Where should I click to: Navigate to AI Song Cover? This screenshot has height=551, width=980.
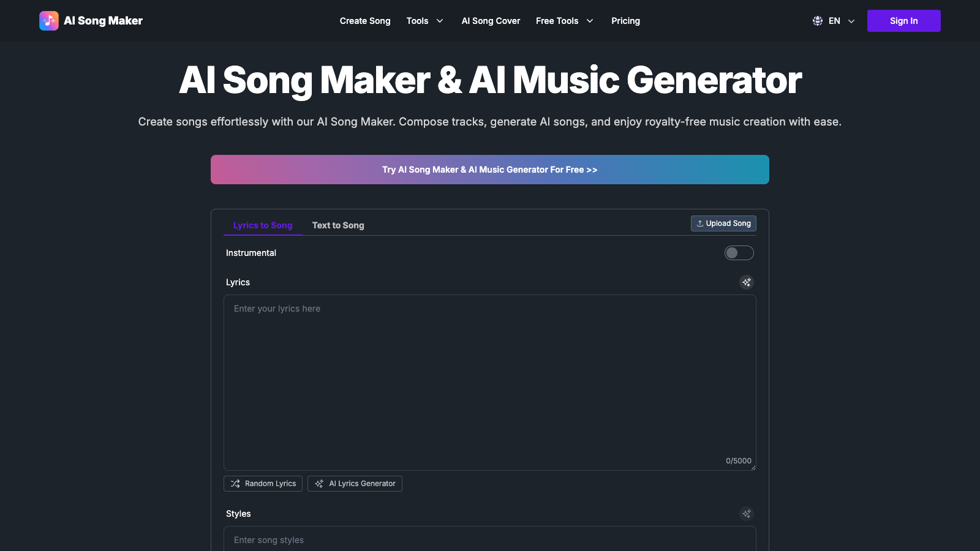pos(490,21)
